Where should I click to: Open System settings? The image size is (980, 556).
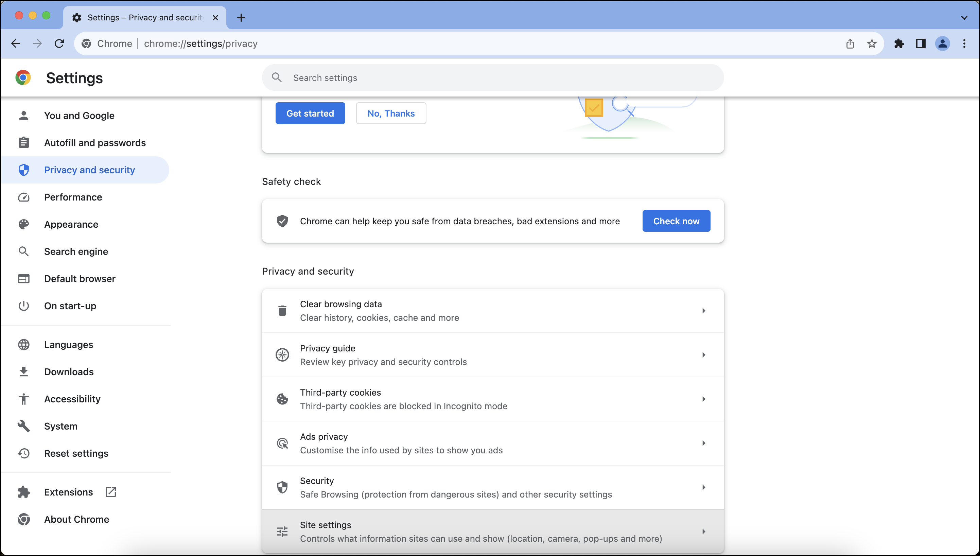click(x=86, y=426)
